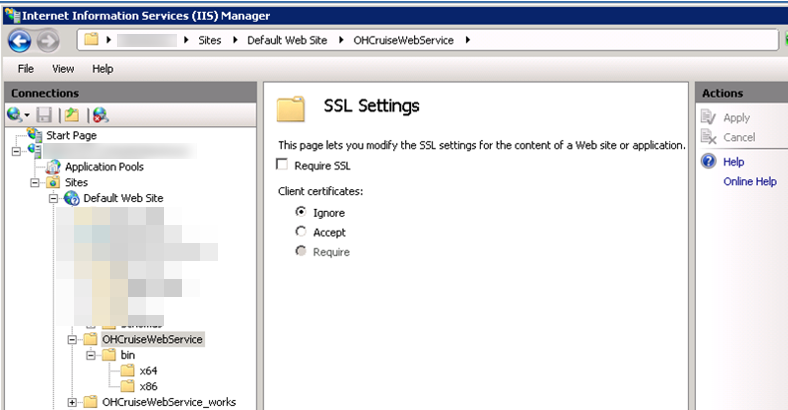The height and width of the screenshot is (410, 788).
Task: Click the x86 folder icon
Action: pos(128,386)
